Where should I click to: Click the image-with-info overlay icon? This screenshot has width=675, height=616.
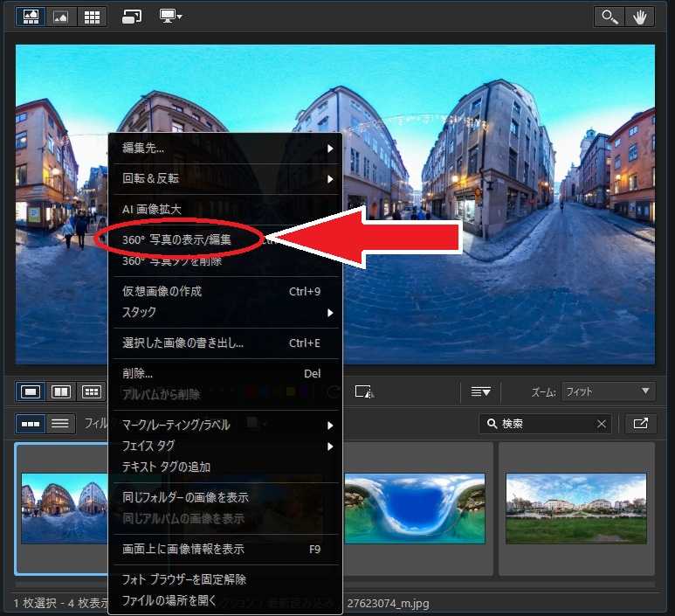coord(364,391)
